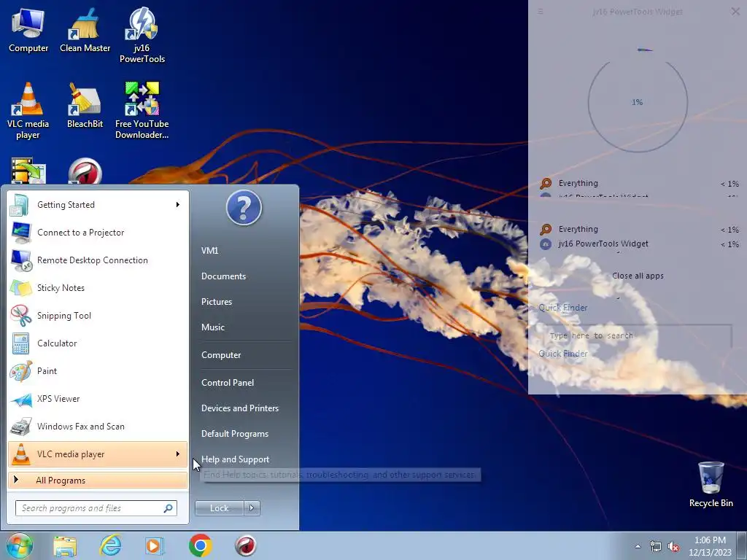Click the icon beside jv16 PowerTools Widget row
The height and width of the screenshot is (560, 747).
[x=546, y=244]
